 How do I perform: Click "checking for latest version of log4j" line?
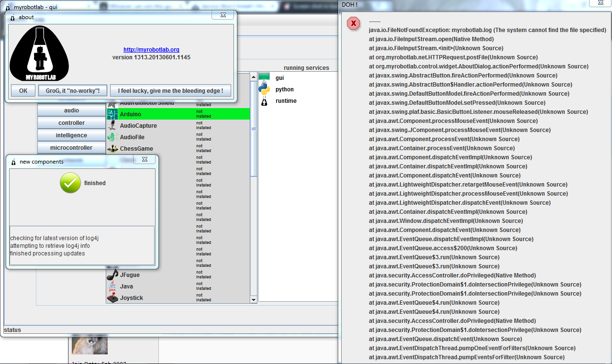point(55,238)
